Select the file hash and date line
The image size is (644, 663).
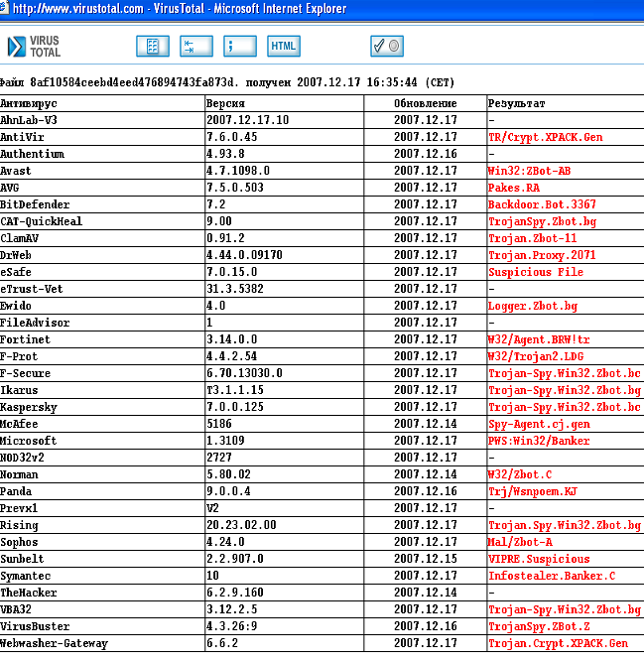[x=227, y=82]
